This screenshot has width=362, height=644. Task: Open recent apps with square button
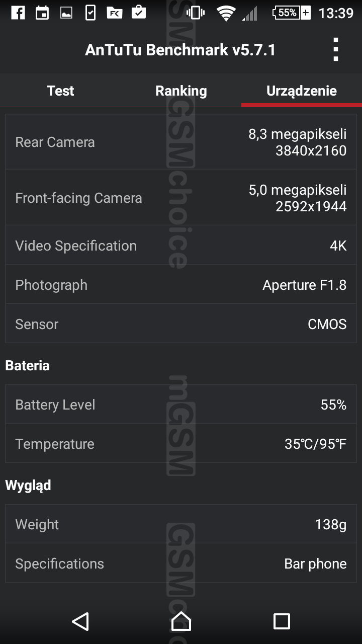tap(282, 621)
